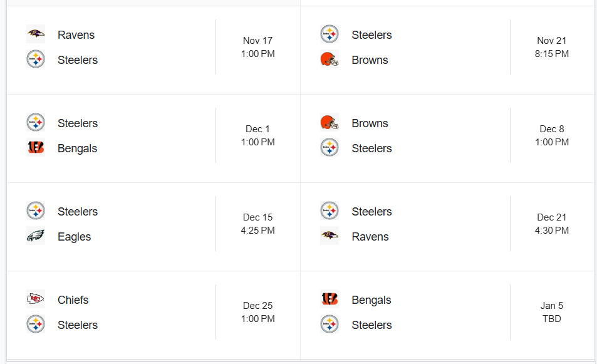Click the Browns helmet logo in Nov 21 game

(330, 60)
